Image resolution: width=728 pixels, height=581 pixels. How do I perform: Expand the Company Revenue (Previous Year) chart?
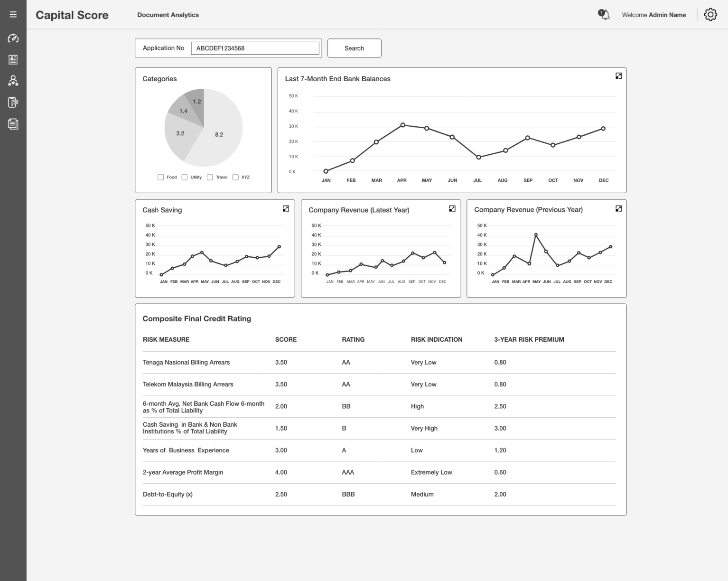pyautogui.click(x=618, y=208)
